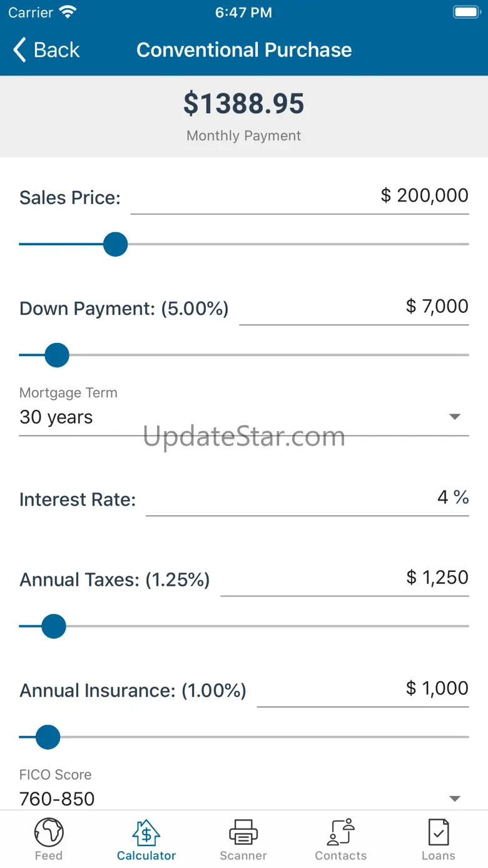
Task: Edit the Interest Rate field
Action: (307, 498)
